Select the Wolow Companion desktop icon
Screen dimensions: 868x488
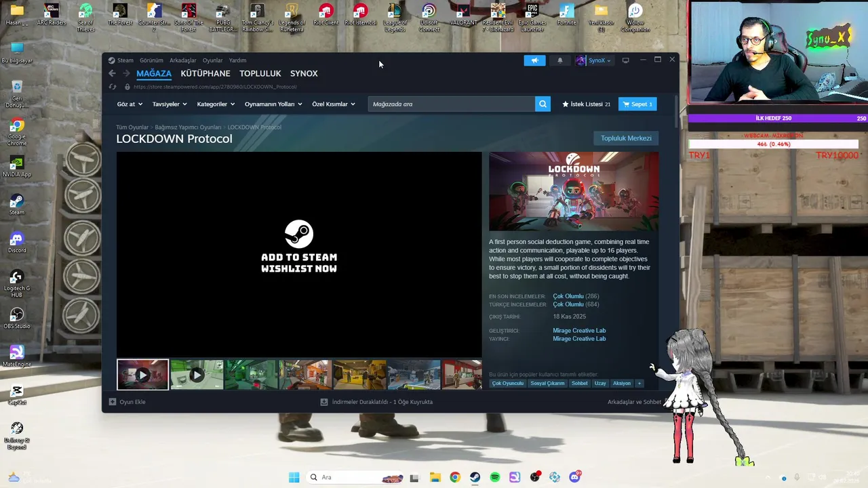pyautogui.click(x=635, y=18)
